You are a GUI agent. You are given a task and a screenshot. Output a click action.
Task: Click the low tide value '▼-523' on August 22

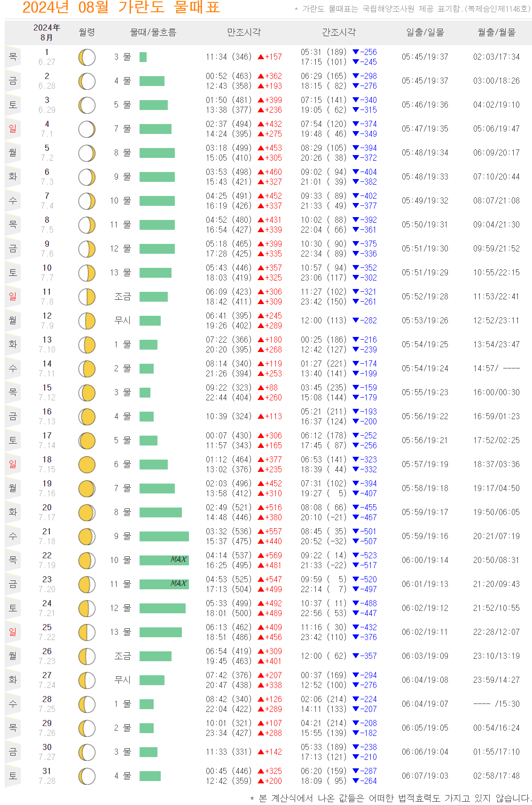coord(365,555)
